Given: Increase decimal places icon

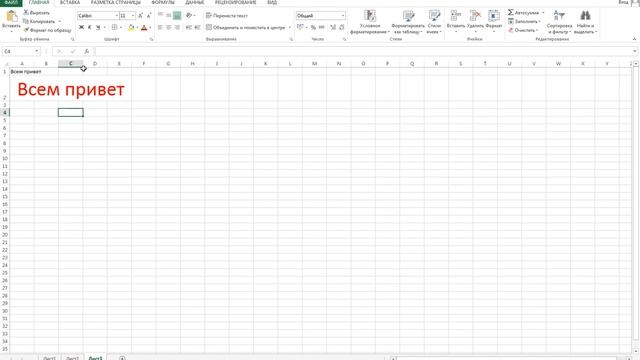Looking at the screenshot, I should click(333, 27).
